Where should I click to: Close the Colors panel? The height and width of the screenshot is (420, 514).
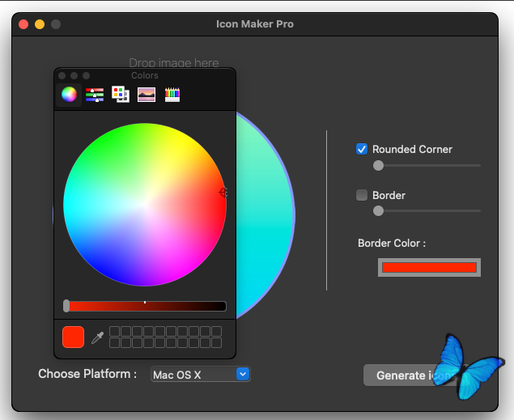click(x=62, y=76)
